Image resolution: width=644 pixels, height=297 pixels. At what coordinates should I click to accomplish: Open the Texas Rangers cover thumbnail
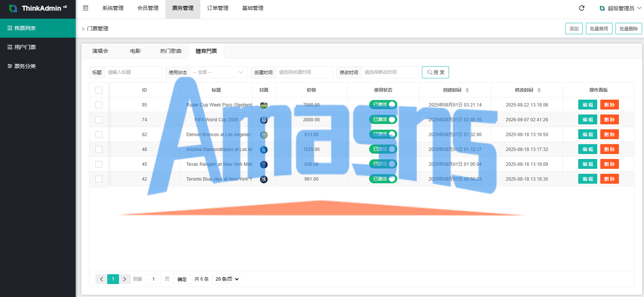point(264,165)
